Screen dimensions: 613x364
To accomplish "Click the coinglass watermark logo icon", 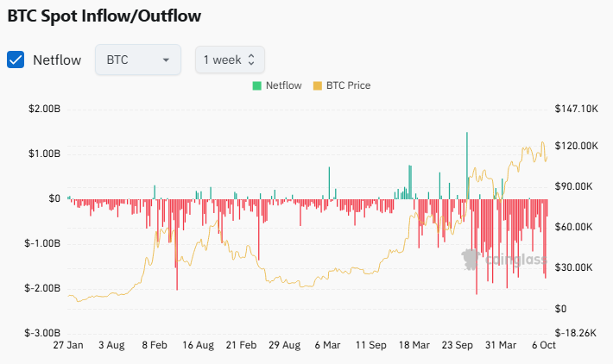I will pos(471,258).
